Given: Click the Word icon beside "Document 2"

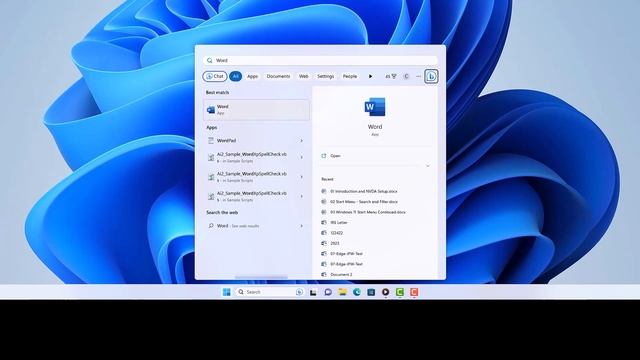Looking at the screenshot, I should [x=324, y=275].
